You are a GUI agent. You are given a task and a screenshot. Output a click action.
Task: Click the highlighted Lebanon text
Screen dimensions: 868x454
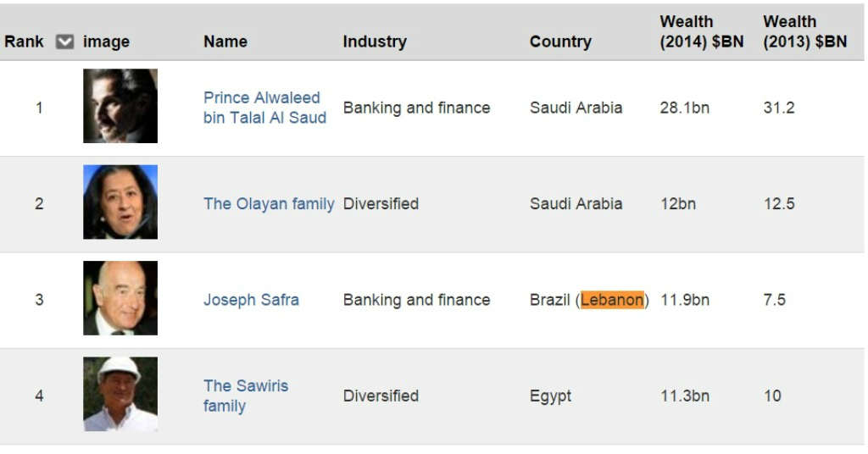tap(612, 300)
